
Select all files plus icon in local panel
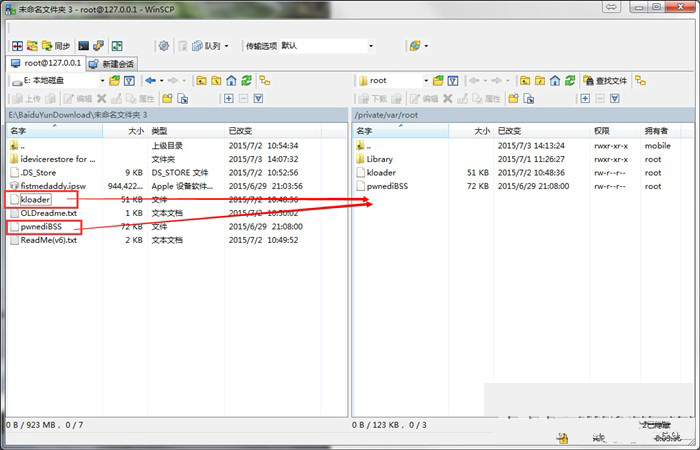pyautogui.click(x=229, y=98)
